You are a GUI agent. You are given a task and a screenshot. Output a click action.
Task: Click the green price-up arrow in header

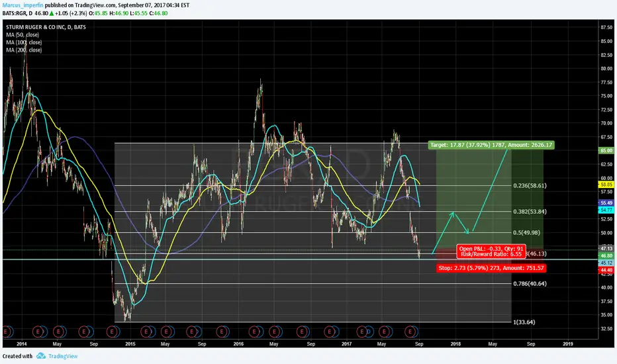click(x=52, y=13)
